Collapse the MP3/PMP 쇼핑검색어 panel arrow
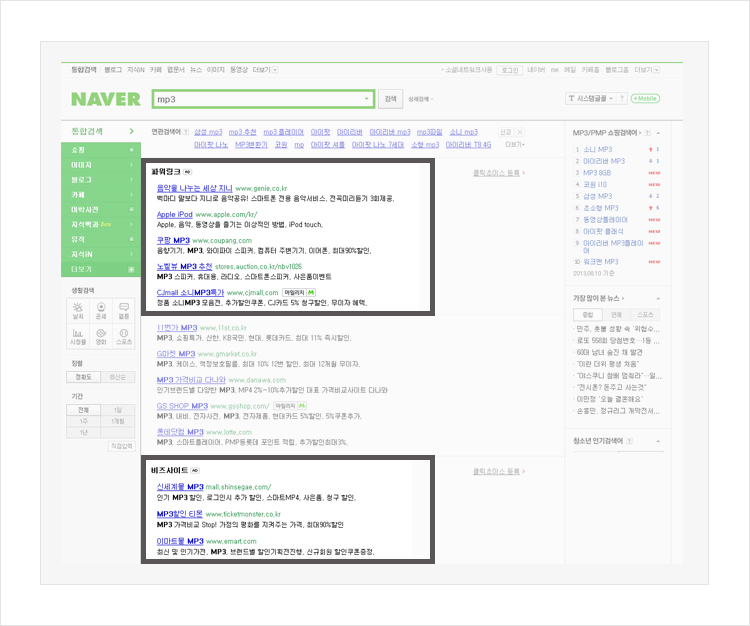 (x=658, y=132)
